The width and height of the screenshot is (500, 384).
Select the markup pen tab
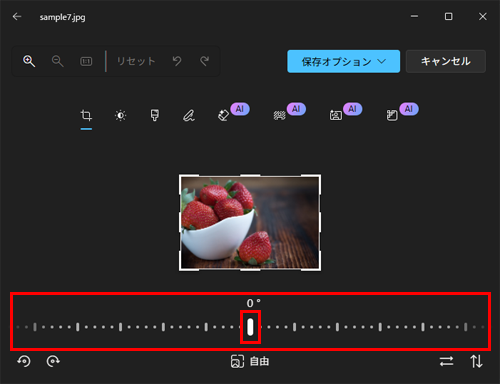(x=189, y=116)
